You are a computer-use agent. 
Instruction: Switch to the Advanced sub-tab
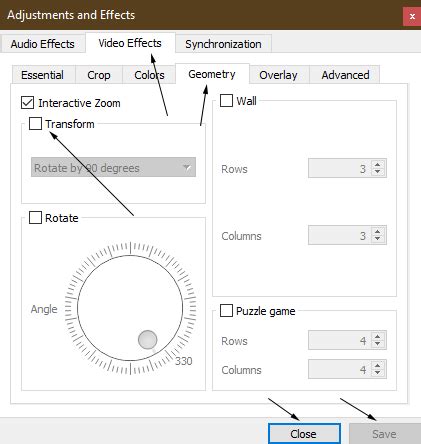click(x=345, y=75)
